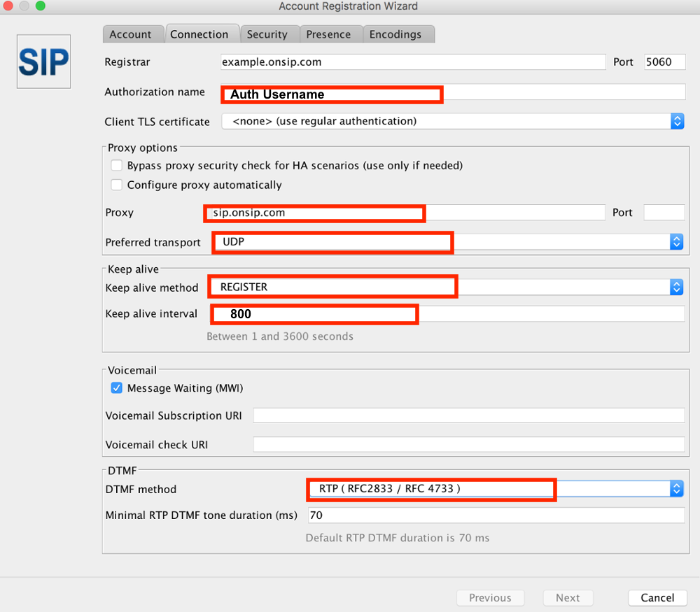This screenshot has height=612, width=700.
Task: Open the Preferred transport dropdown
Action: pyautogui.click(x=448, y=242)
